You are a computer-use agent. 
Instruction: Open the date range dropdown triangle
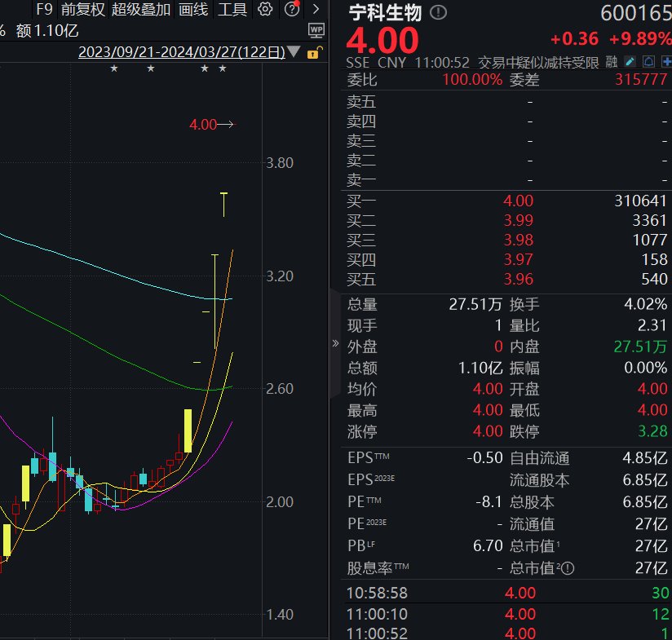294,52
